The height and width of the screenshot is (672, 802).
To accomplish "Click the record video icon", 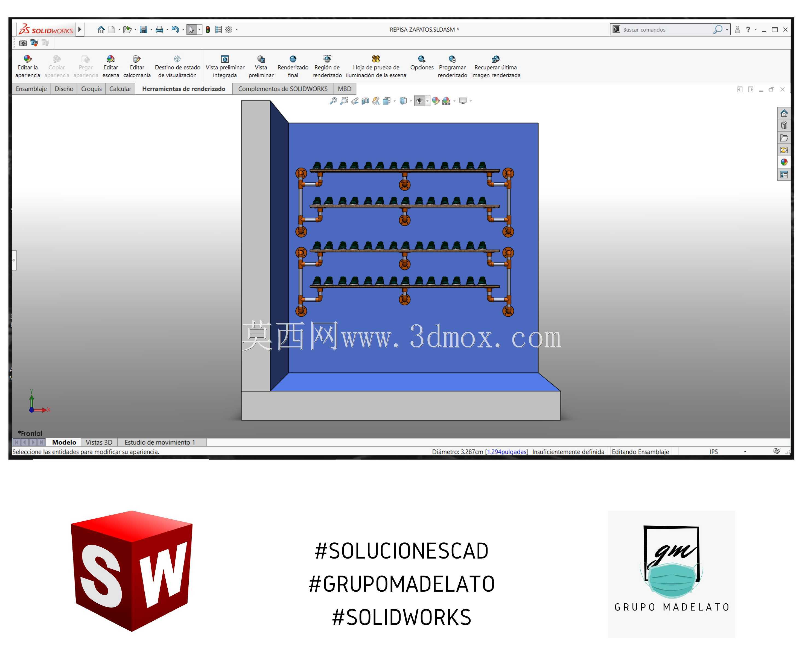I will click(34, 43).
